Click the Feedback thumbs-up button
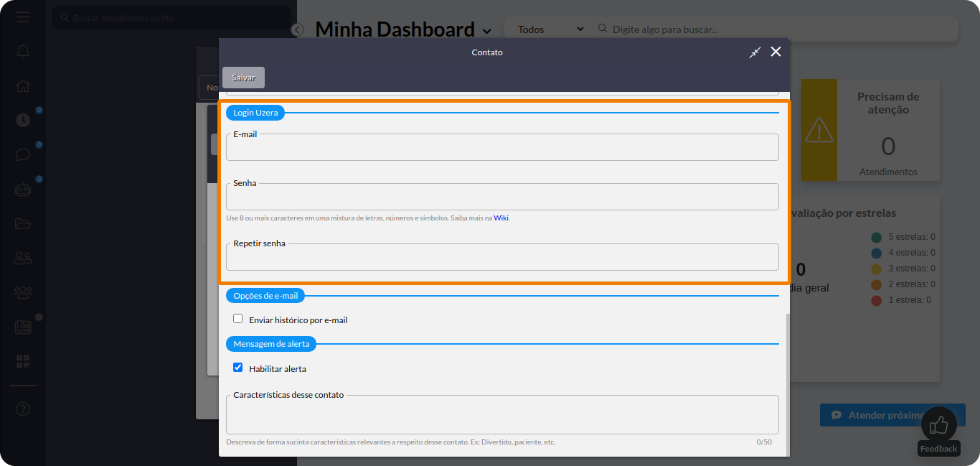The height and width of the screenshot is (466, 980). point(938,425)
